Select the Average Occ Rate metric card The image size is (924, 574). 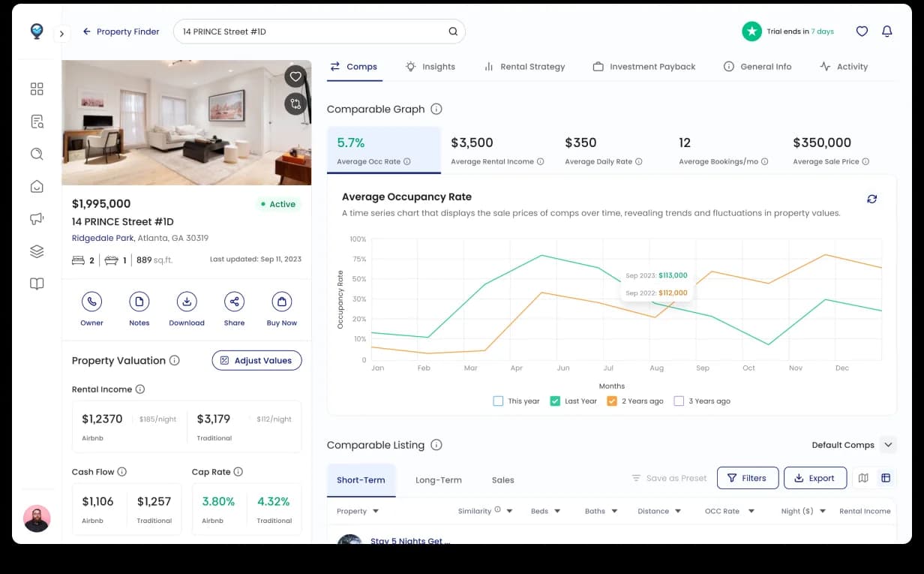pyautogui.click(x=384, y=150)
